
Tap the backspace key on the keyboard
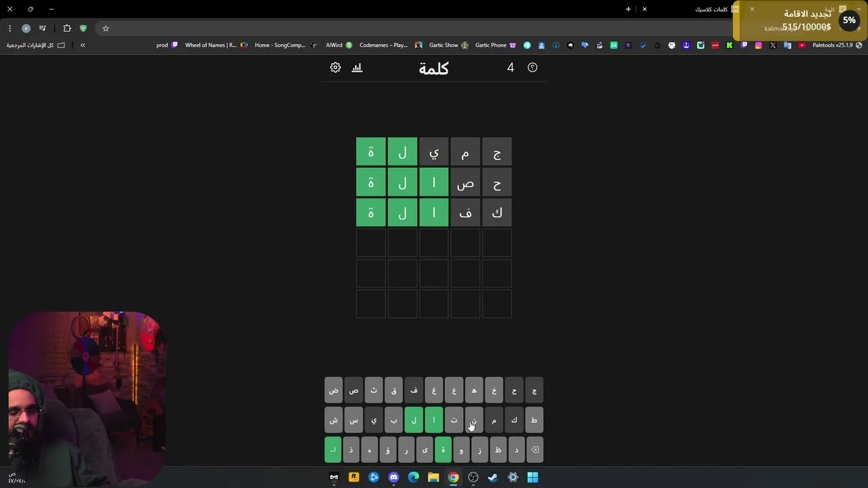tap(534, 449)
